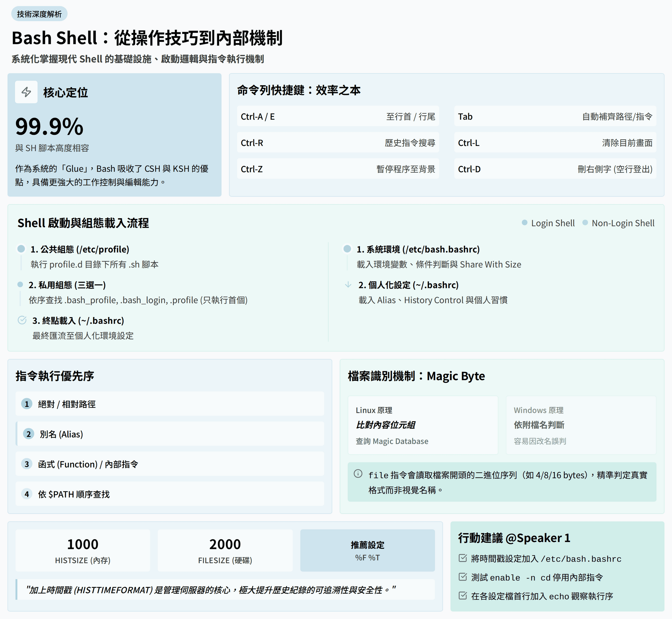Select the Login Shell legend dot
672x619 pixels.
click(524, 222)
